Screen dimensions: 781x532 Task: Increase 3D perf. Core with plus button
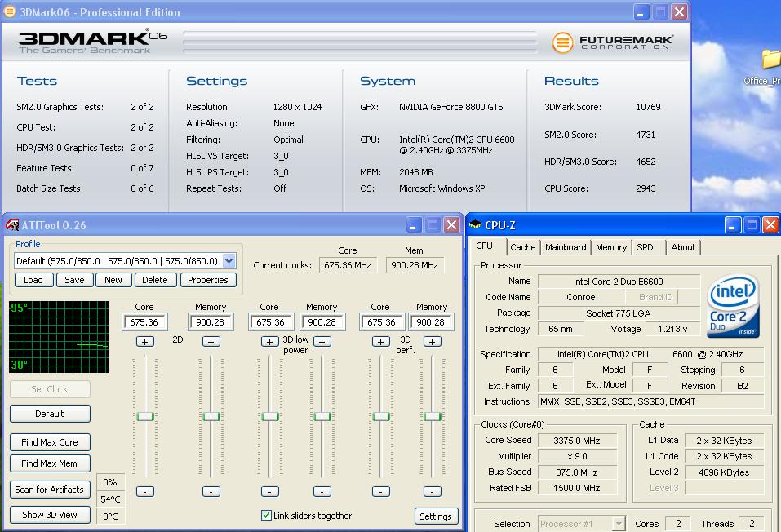(381, 342)
